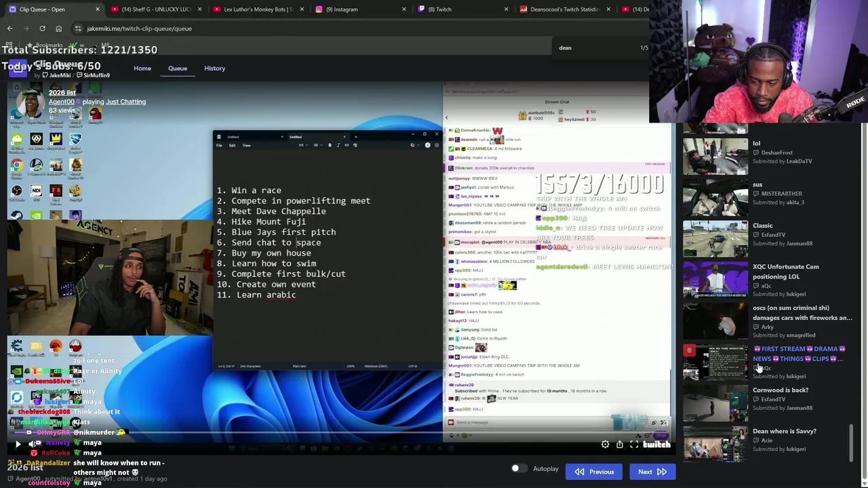The height and width of the screenshot is (488, 868).
Task: Open the History nav item
Action: [x=214, y=68]
